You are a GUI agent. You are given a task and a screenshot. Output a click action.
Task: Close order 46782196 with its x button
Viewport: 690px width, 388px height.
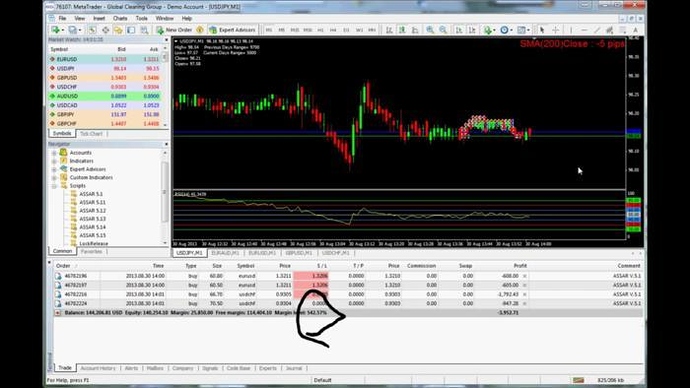(525, 276)
